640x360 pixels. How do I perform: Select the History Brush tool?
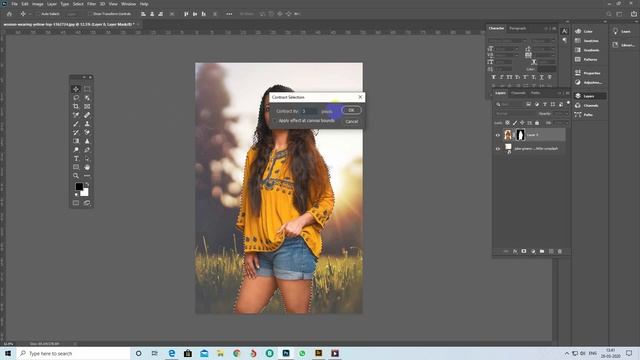[76, 132]
